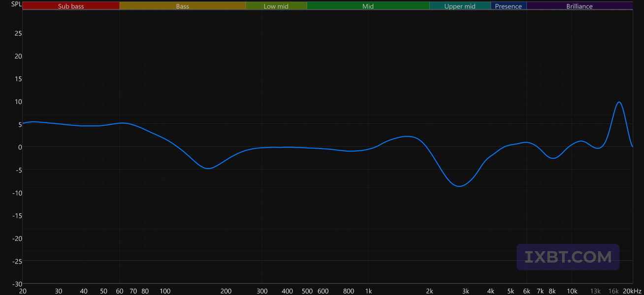Screen dimensions: 644x295
Task: Click the 0 dB axis value
Action: (x=20, y=147)
